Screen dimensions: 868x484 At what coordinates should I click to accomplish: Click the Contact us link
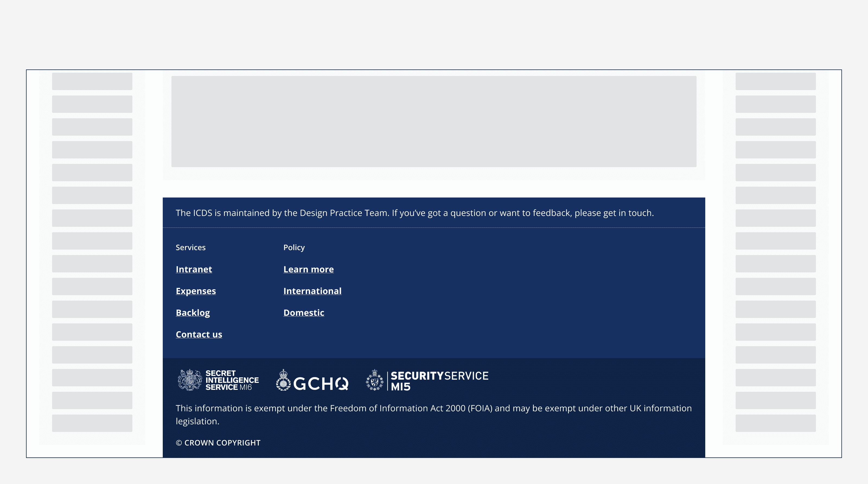pyautogui.click(x=199, y=334)
